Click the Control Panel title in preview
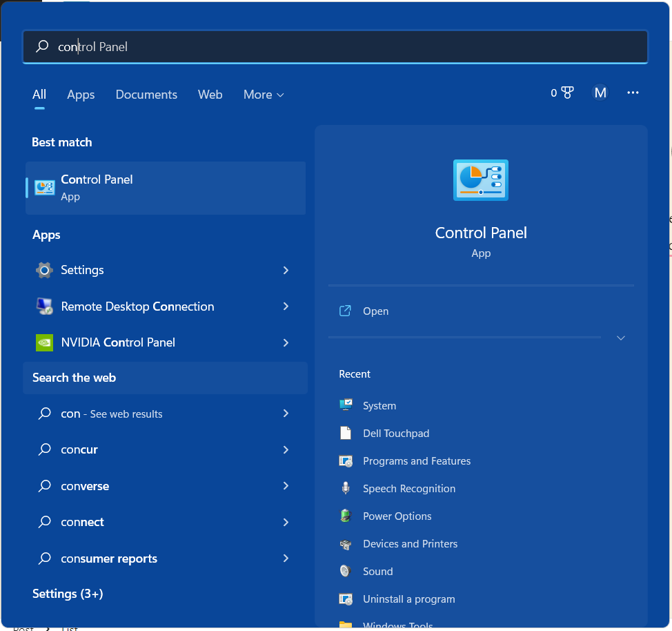The image size is (672, 631). click(481, 233)
